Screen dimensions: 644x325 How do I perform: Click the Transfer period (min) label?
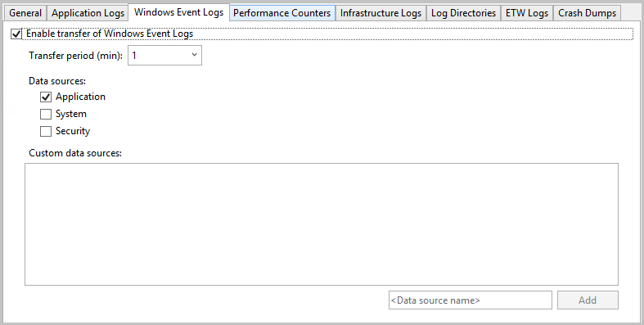(x=75, y=56)
